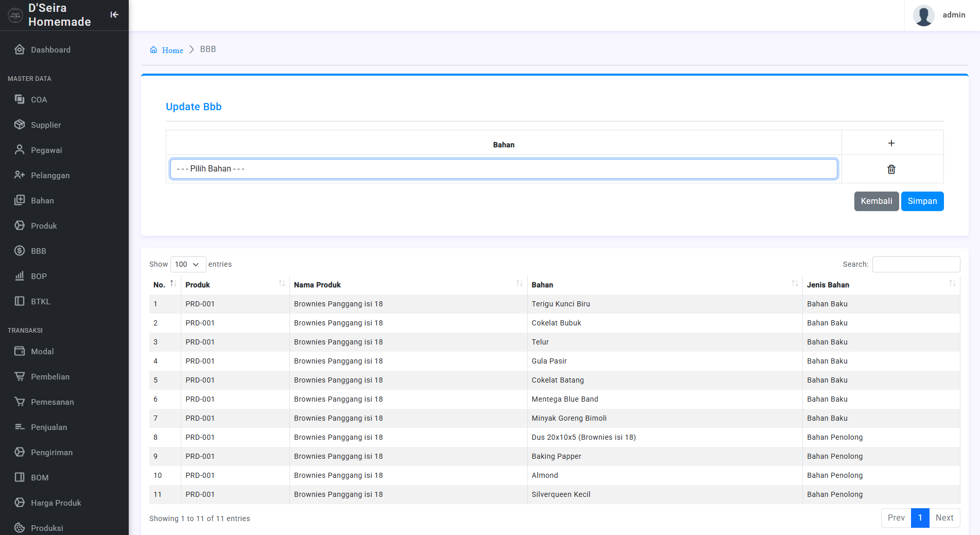Click the Kembali button
This screenshot has width=980, height=535.
click(876, 201)
